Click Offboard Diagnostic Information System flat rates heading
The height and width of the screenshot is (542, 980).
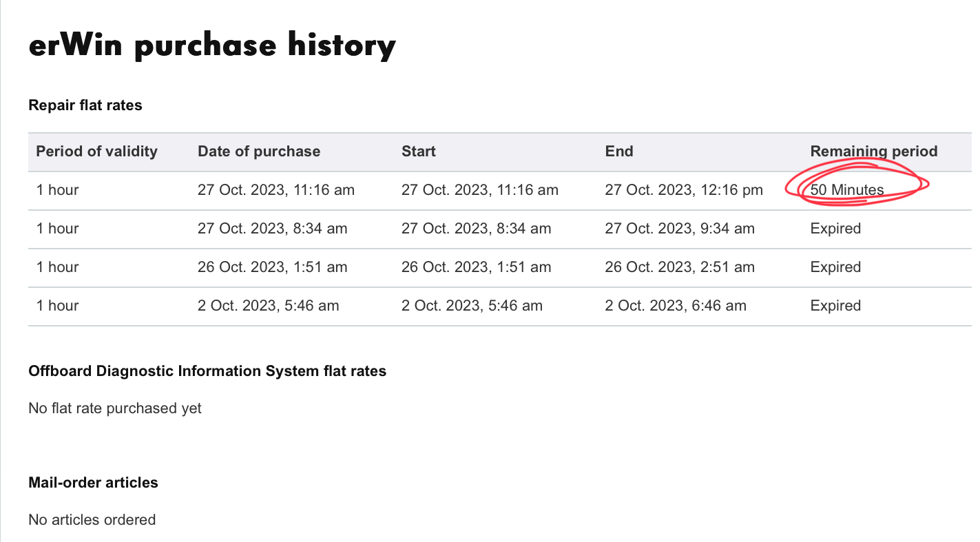(207, 371)
